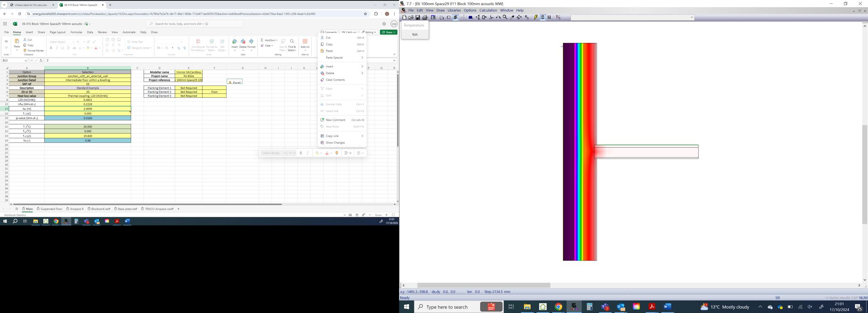Click the Undo arrow in the Excel ribbon
868x313 pixels.
coord(6,42)
